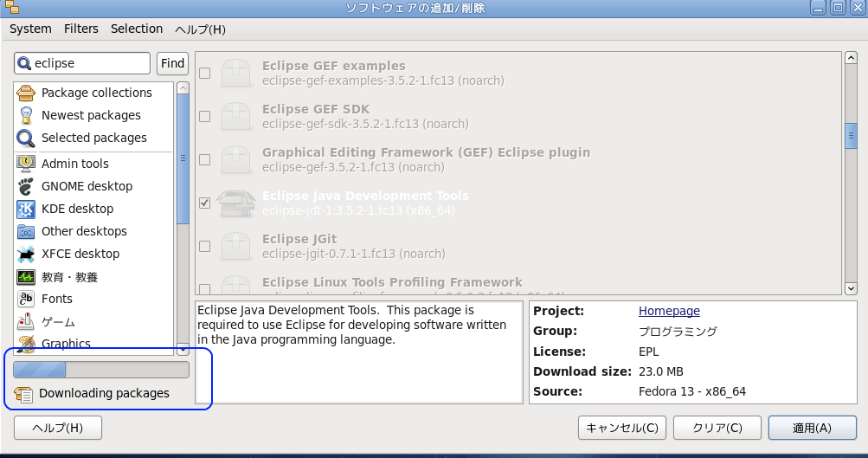The width and height of the screenshot is (868, 458).
Task: Click the Downloading packages status text
Action: [x=104, y=393]
